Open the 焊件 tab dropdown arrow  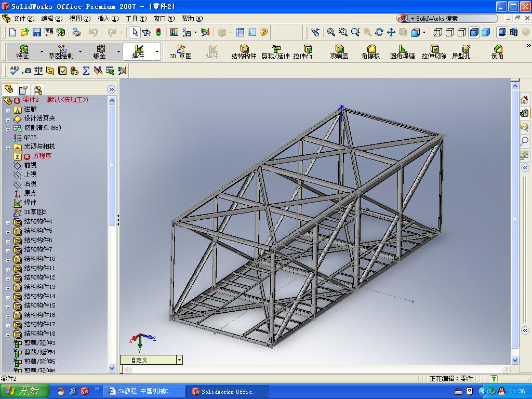[157, 51]
